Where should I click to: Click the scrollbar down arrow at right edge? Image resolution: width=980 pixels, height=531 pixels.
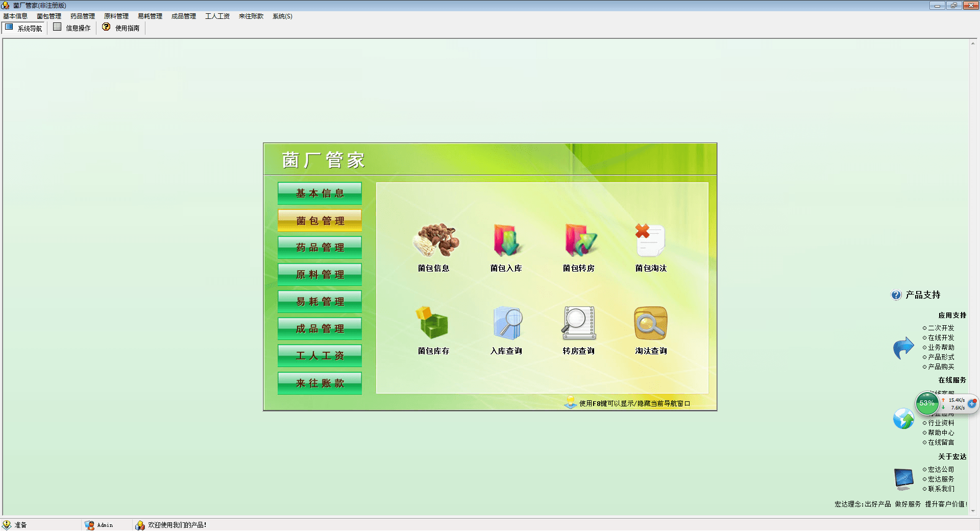point(973,511)
